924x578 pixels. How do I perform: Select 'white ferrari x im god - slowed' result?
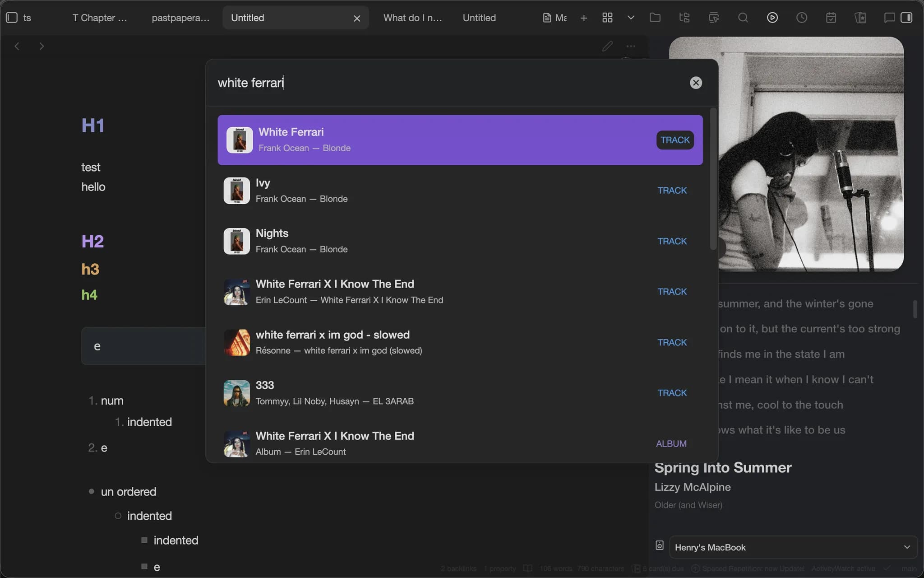point(460,342)
